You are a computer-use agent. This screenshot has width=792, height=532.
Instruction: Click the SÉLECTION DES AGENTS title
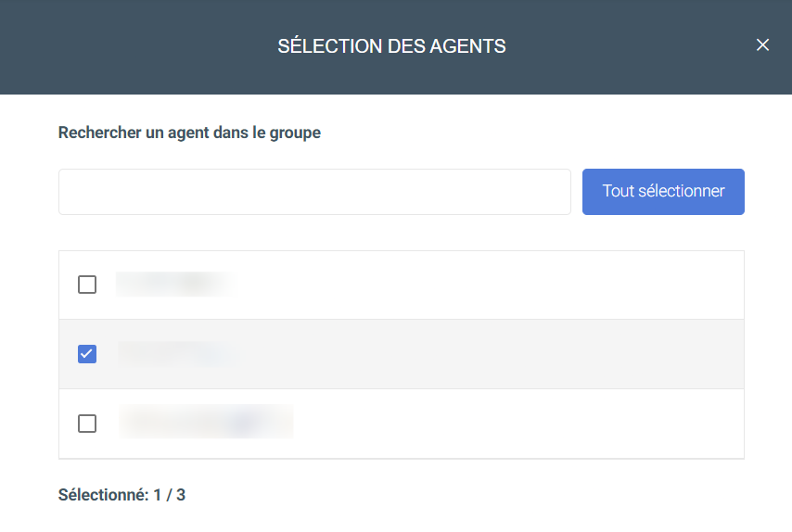point(391,46)
